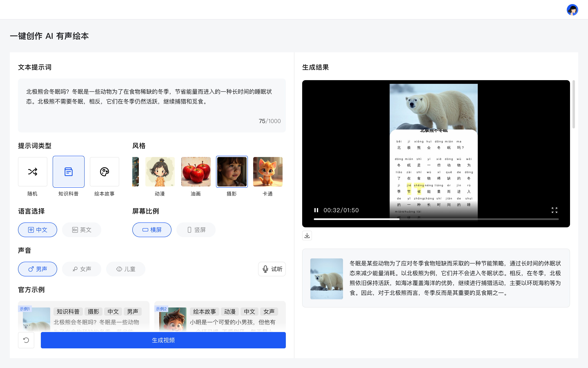
Task: Click the text prompt input box
Action: coord(152,105)
